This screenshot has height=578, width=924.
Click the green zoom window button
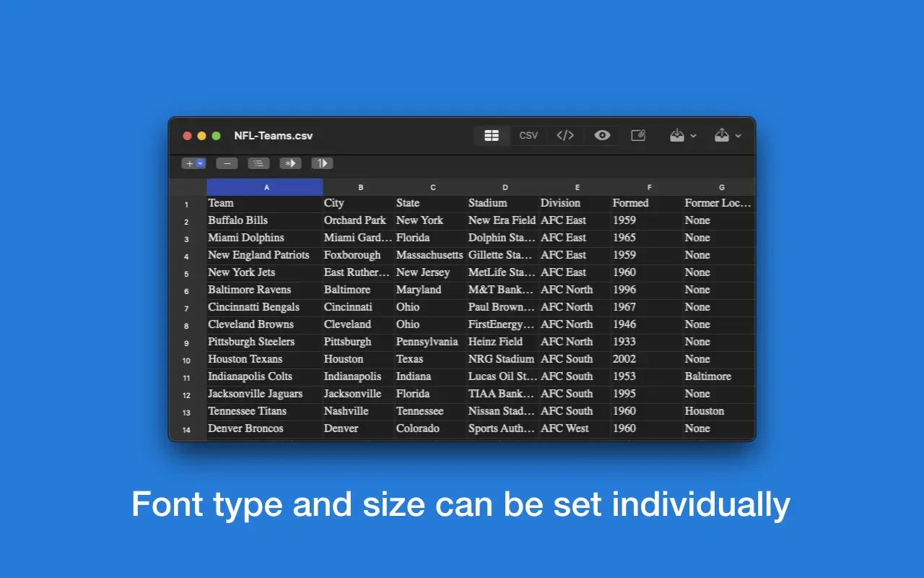[x=216, y=136]
